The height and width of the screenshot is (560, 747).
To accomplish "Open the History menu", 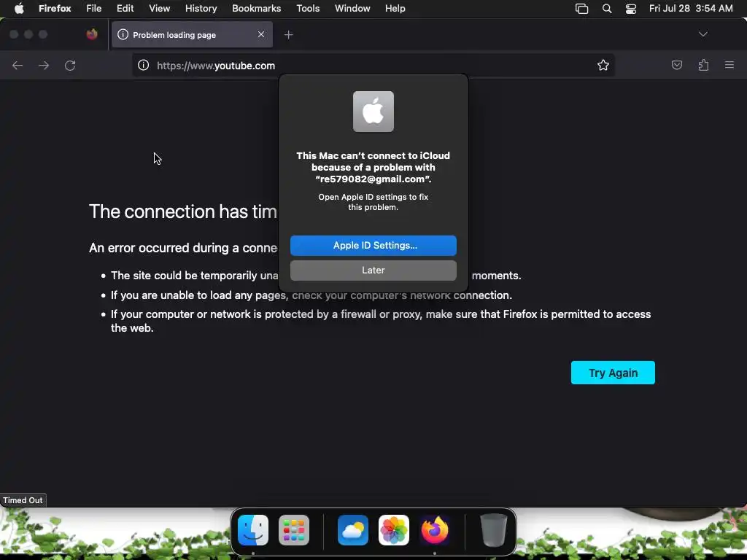I will point(201,8).
